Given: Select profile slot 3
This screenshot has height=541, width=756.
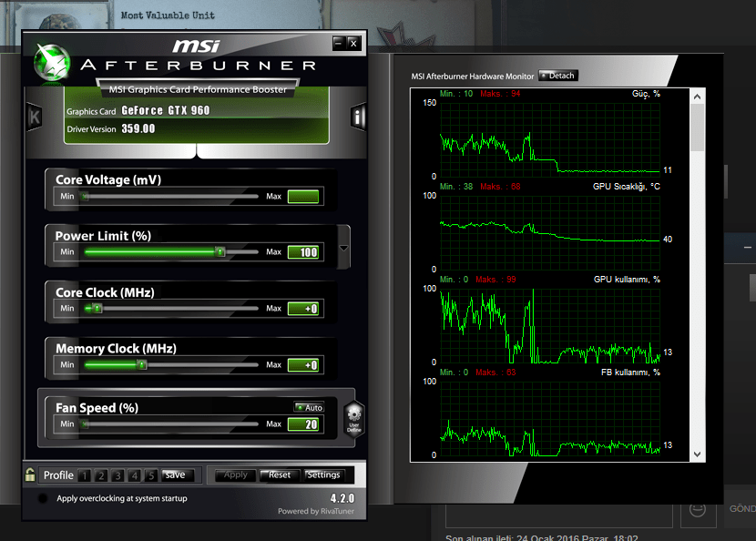Looking at the screenshot, I should point(117,475).
